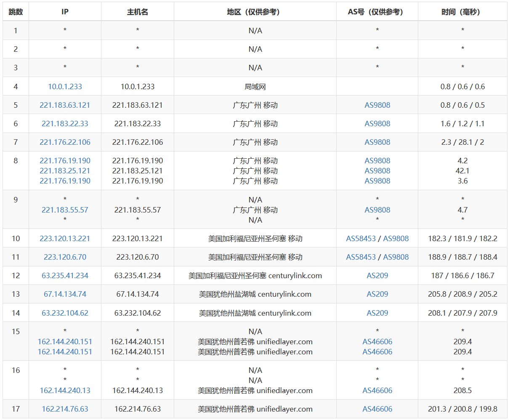Viewport: 510px width, 420px height.
Task: Open AS9808 link on hop 5
Action: pyautogui.click(x=377, y=105)
